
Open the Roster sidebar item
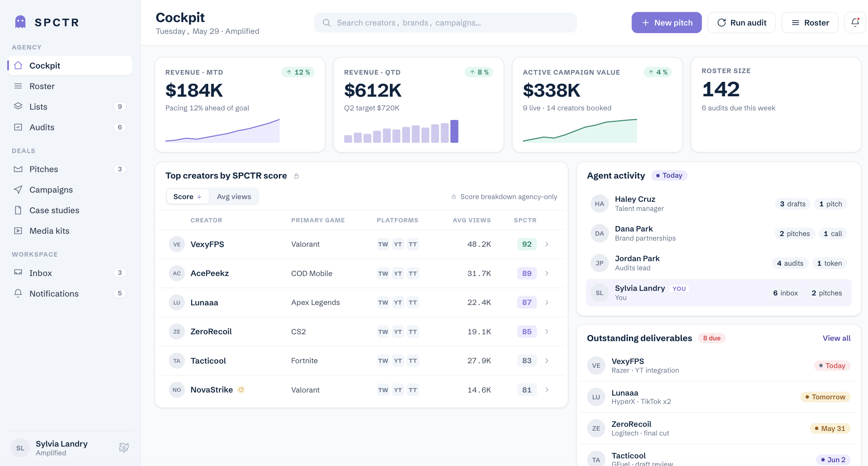tap(70, 86)
